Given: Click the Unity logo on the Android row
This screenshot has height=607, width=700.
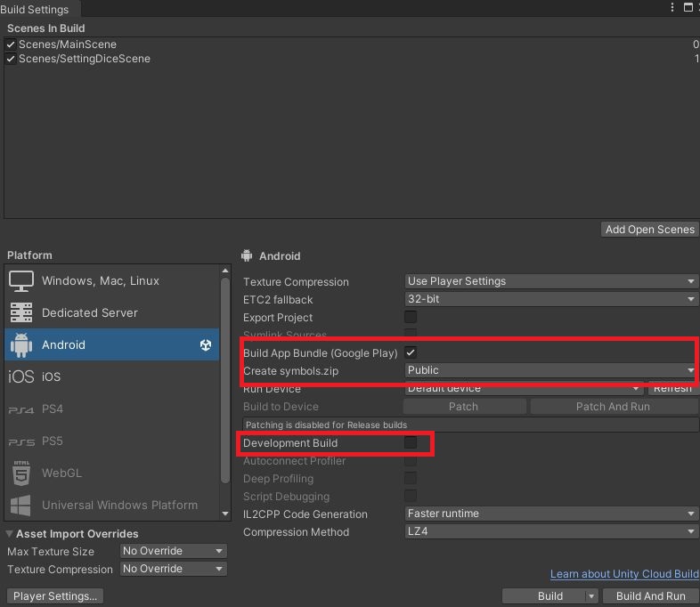Looking at the screenshot, I should point(206,344).
